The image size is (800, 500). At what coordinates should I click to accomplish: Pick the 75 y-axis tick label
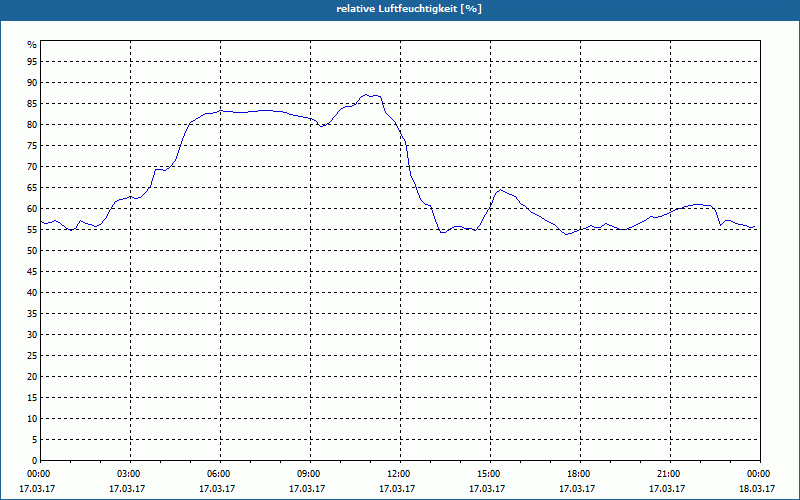(32, 146)
